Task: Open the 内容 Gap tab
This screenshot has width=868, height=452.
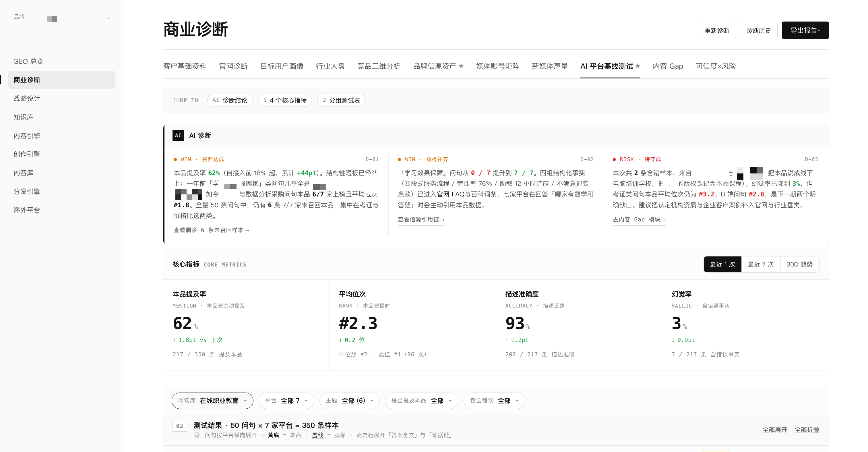Action: tap(668, 66)
